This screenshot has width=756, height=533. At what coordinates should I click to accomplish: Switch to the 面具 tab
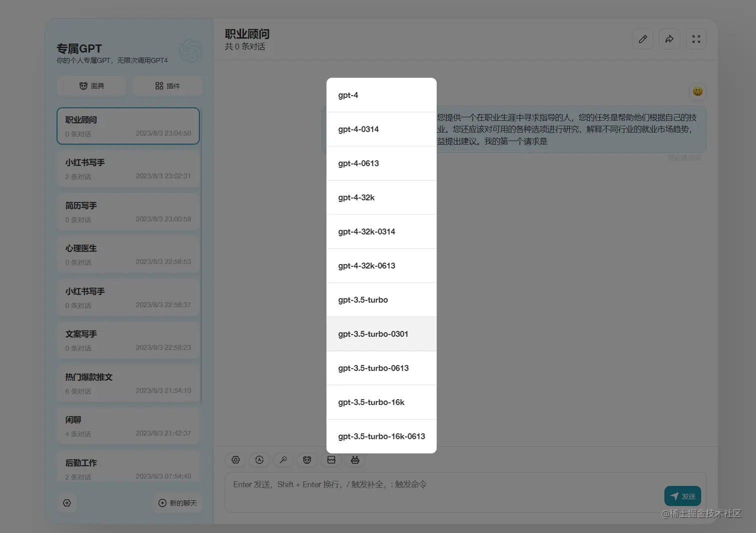[91, 85]
